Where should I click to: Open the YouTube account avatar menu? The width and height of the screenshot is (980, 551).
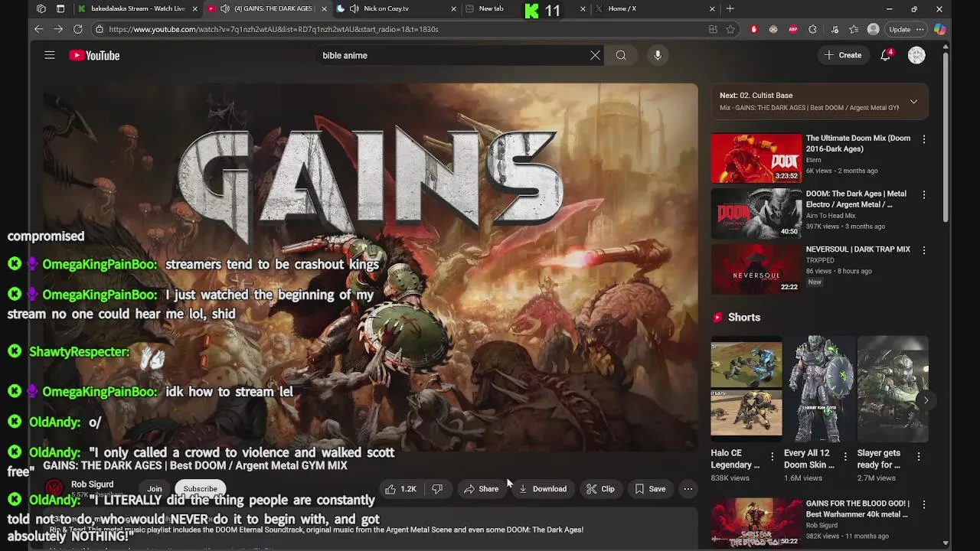[916, 55]
